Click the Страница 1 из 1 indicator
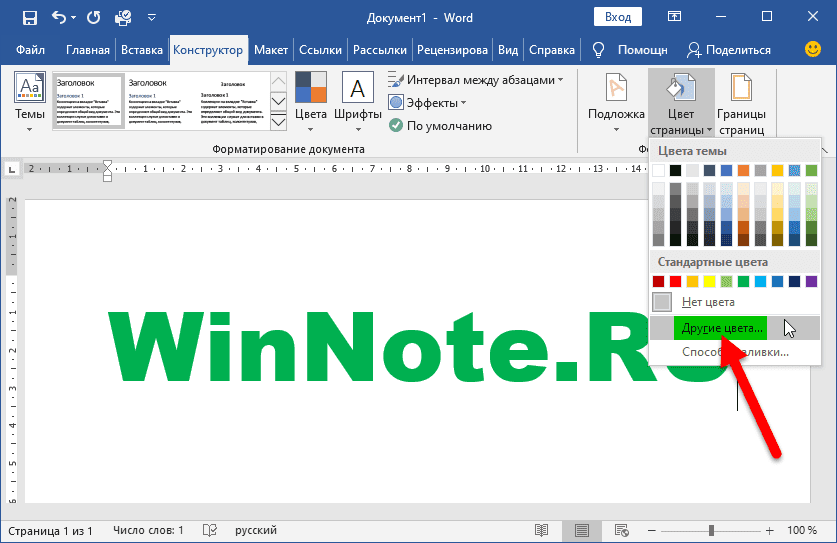Viewport: 837px width, 543px height. click(x=50, y=531)
